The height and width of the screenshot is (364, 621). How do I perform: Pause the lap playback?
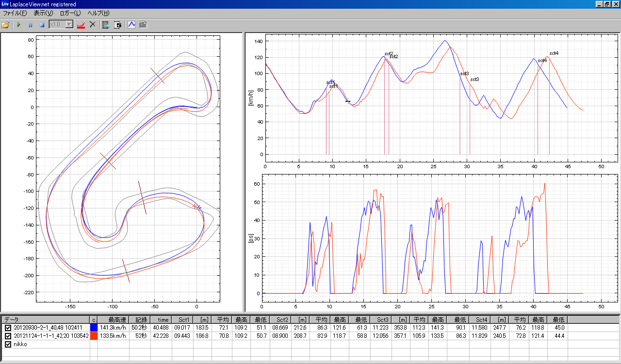30,24
